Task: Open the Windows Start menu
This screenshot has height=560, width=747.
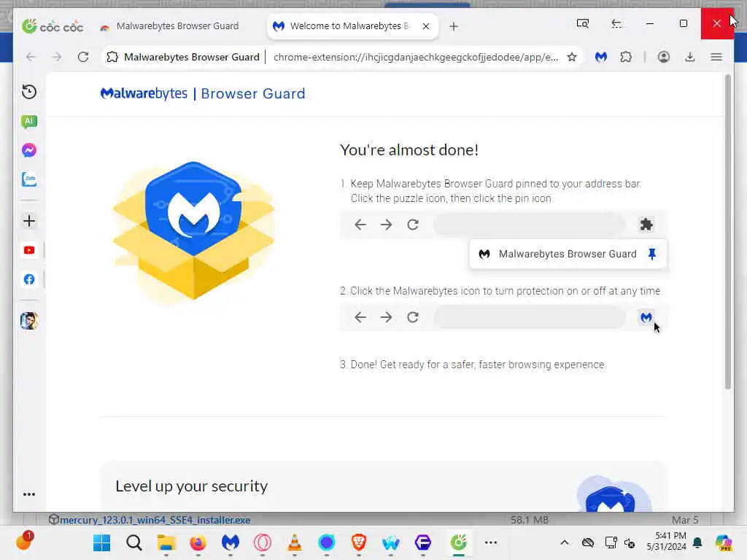Action: 101,542
